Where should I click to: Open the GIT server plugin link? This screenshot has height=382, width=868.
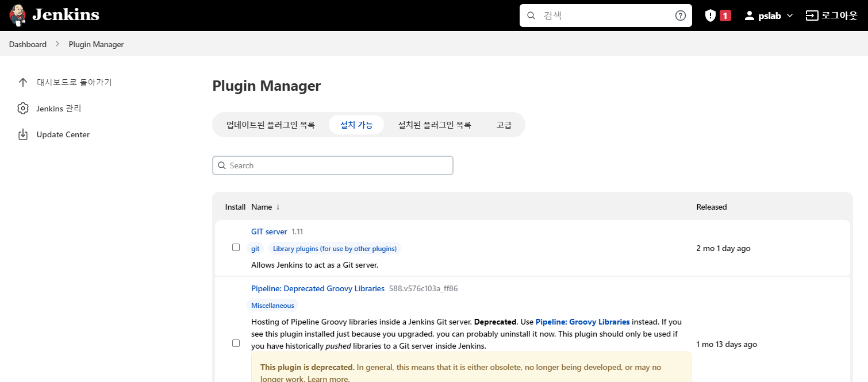tap(269, 231)
